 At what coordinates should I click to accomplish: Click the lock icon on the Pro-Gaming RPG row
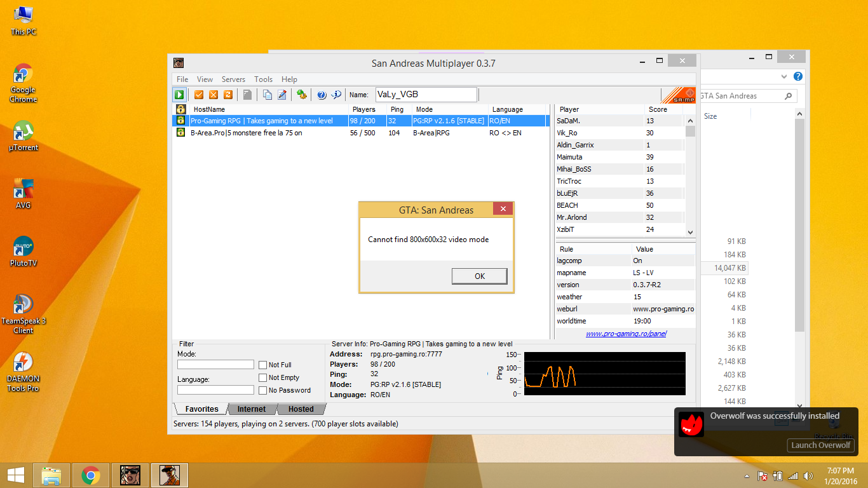point(180,121)
